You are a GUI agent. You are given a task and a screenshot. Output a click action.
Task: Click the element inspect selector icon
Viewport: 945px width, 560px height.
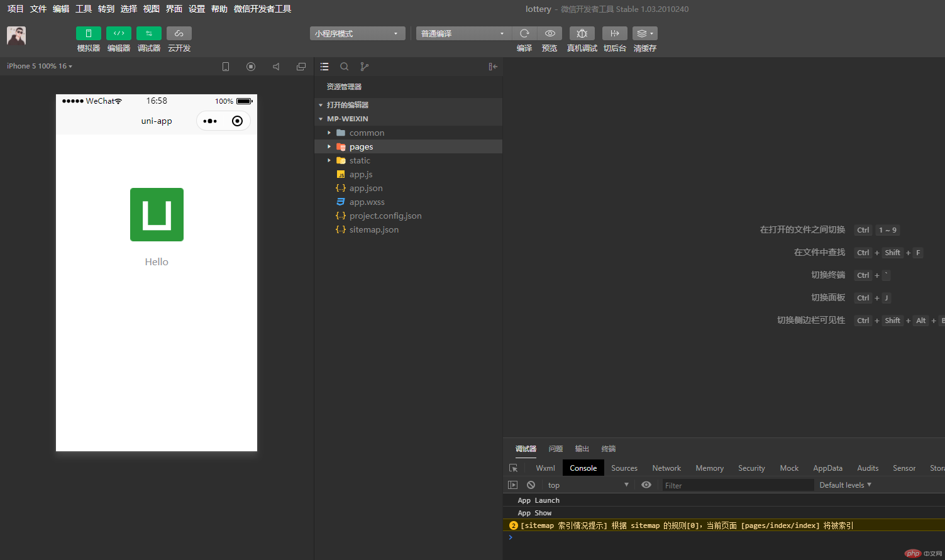[514, 468]
